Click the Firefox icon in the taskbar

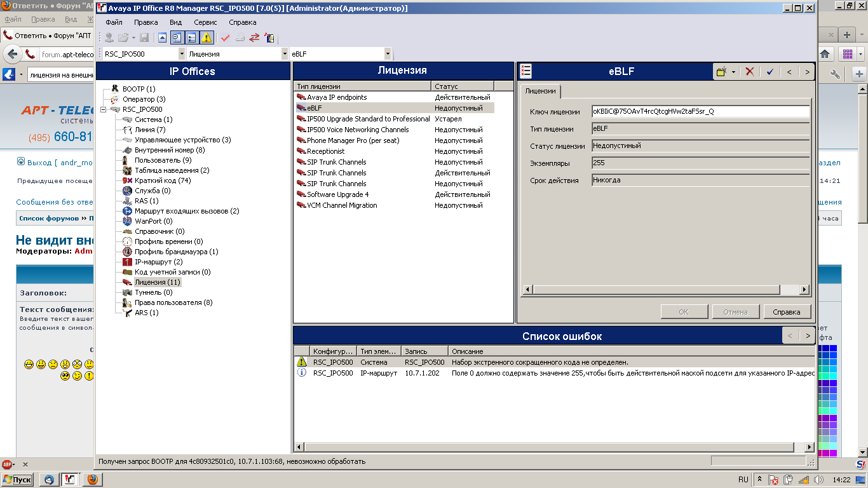pos(92,479)
